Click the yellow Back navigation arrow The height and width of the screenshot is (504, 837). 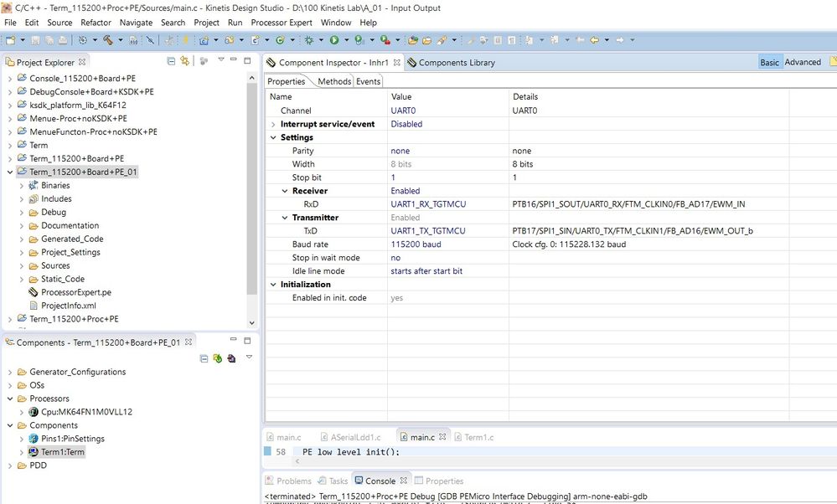pyautogui.click(x=594, y=40)
